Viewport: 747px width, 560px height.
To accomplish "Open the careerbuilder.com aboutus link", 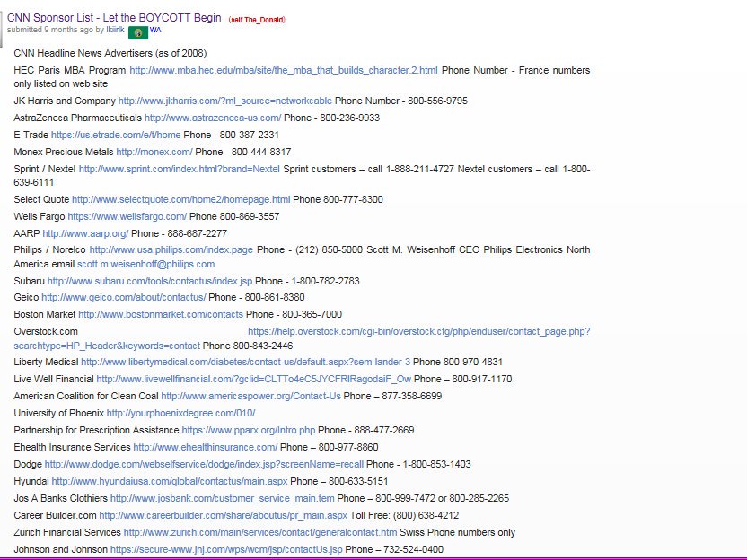I will pos(223,516).
